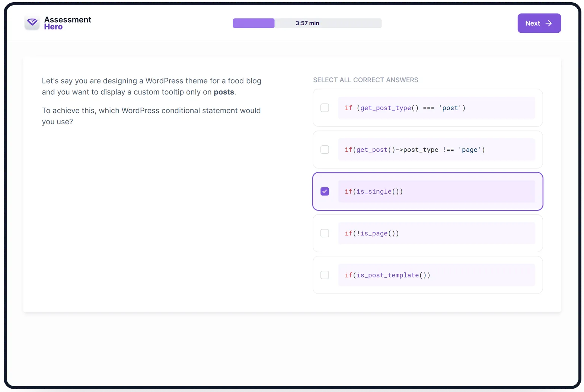
Task: Select the code text if(!is_page())
Action: pyautogui.click(x=372, y=233)
